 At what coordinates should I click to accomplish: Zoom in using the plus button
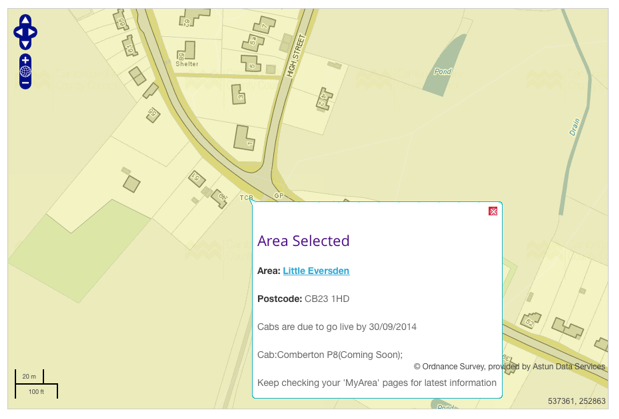click(x=25, y=60)
